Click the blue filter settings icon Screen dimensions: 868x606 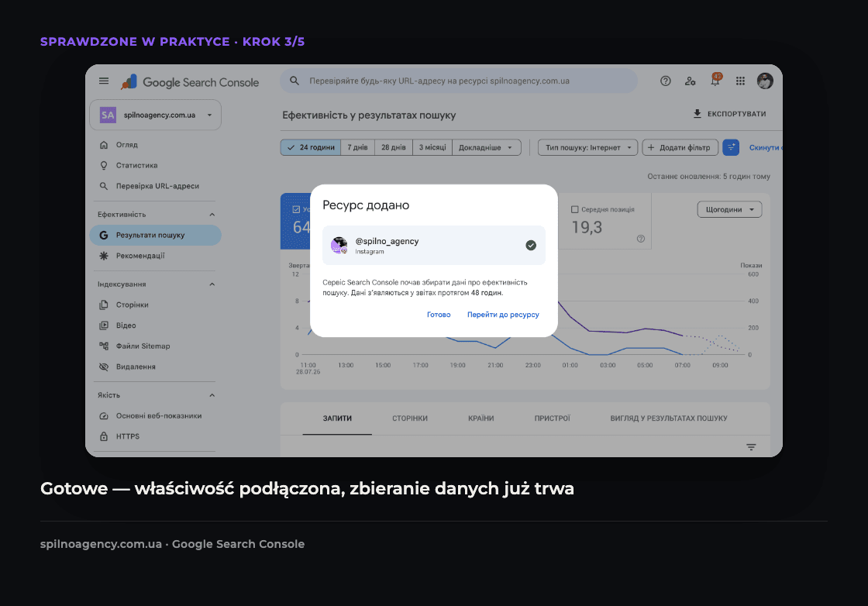coord(731,147)
